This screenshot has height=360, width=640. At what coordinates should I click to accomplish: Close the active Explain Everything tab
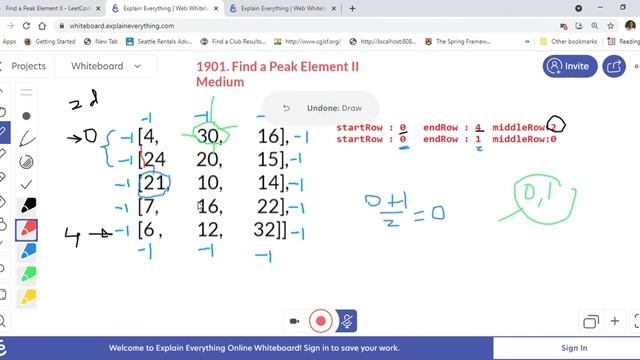tap(216, 8)
